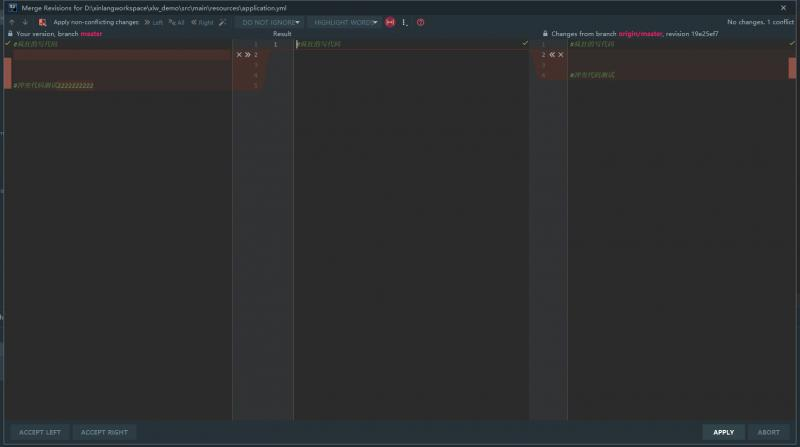
Task: Ignore left change with the X icon
Action: (239, 55)
